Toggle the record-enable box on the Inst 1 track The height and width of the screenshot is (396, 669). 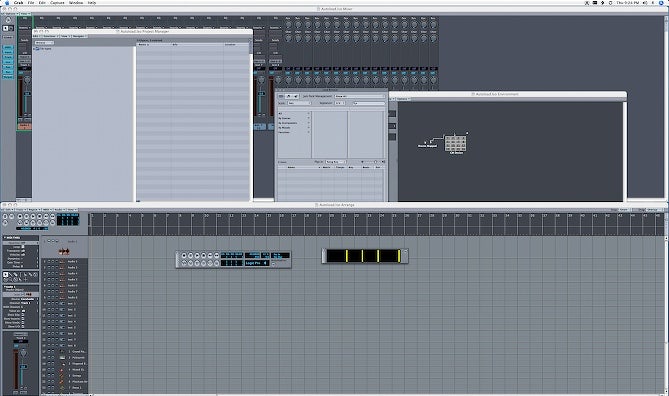click(x=57, y=303)
